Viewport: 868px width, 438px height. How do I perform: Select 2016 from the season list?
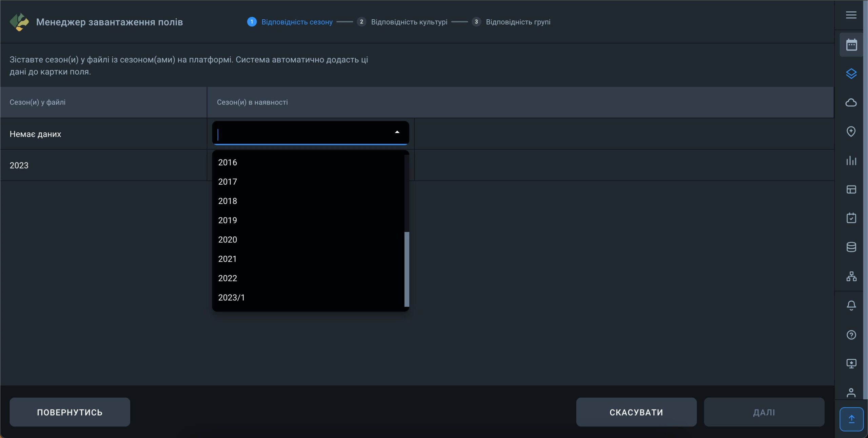click(x=228, y=163)
